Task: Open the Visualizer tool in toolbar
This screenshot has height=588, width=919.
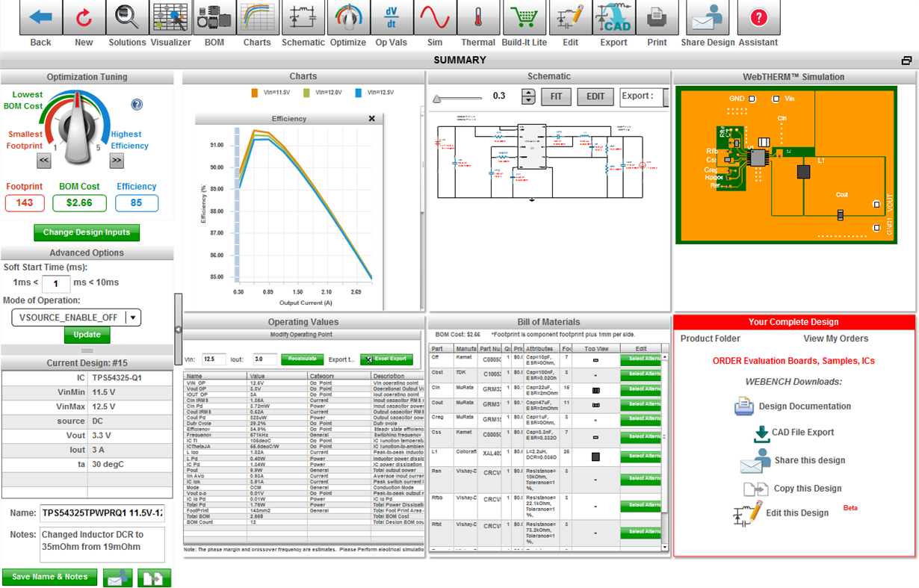Action: tap(170, 18)
